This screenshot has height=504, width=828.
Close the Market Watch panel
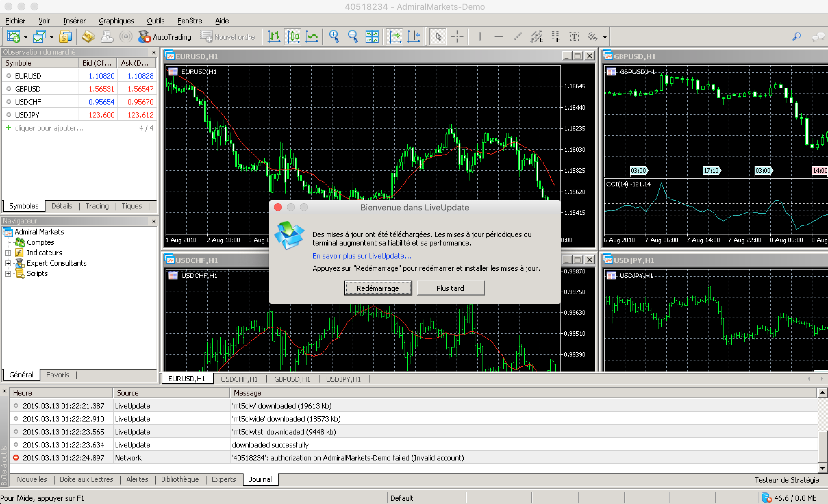(154, 52)
